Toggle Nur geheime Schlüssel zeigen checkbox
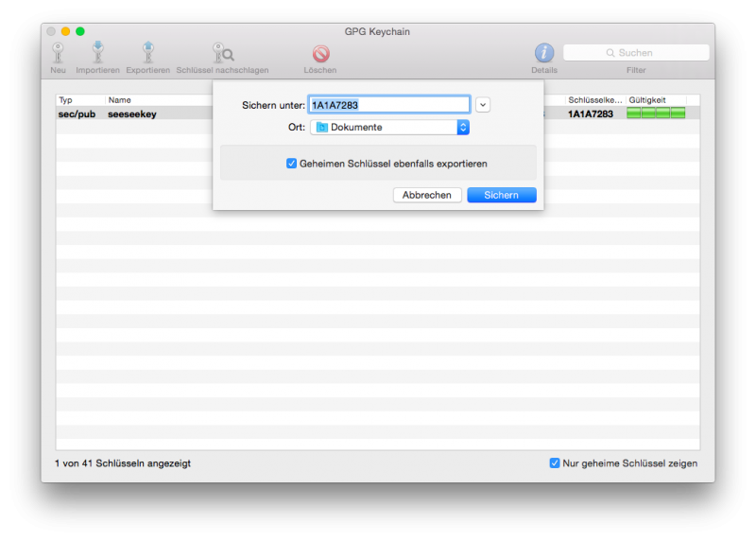 555,463
